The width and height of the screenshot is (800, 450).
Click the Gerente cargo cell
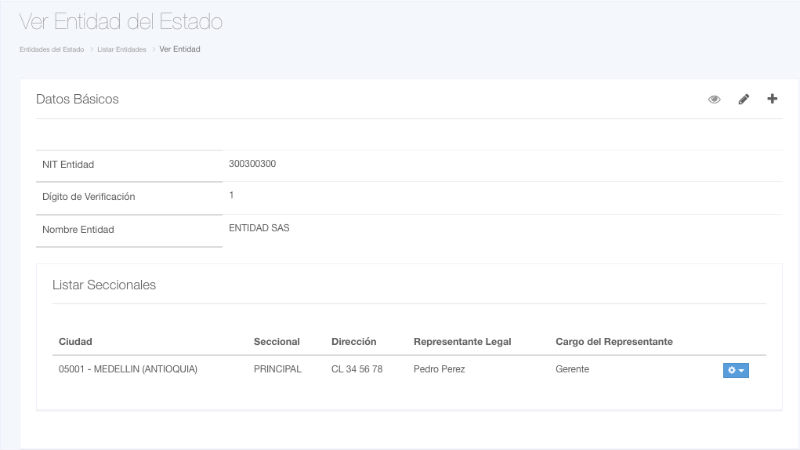click(572, 369)
